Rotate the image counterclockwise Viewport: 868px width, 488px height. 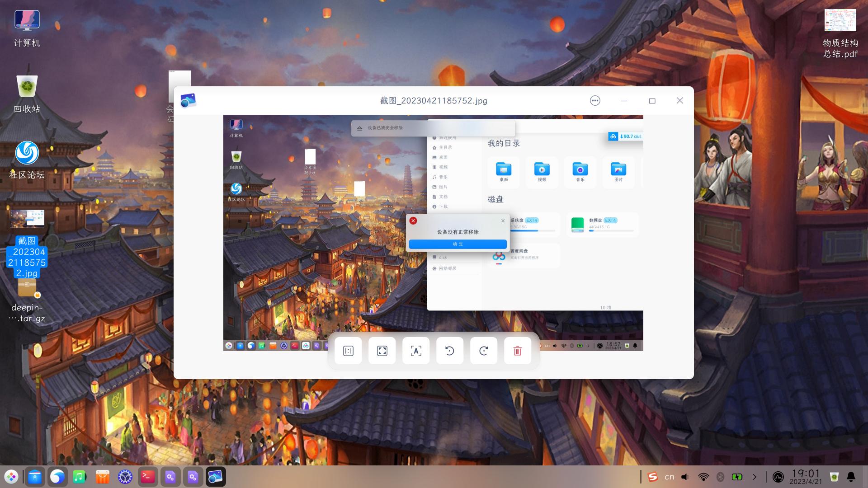(450, 351)
